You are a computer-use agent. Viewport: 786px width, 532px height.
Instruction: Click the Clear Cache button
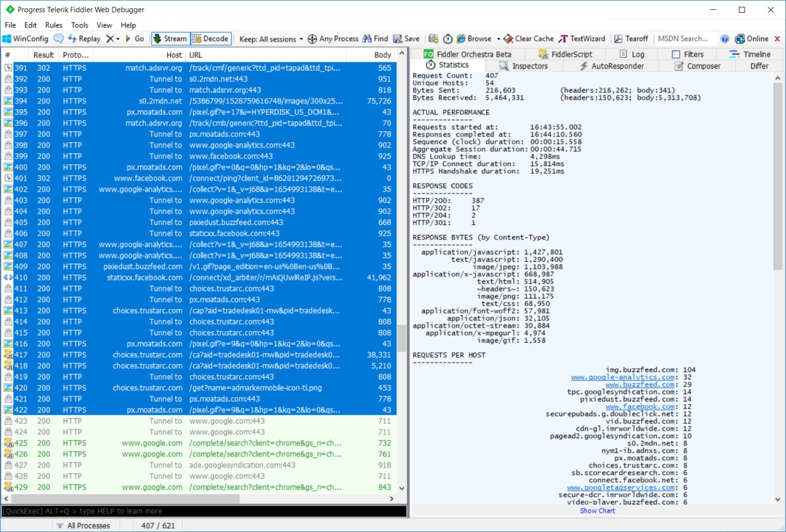529,39
